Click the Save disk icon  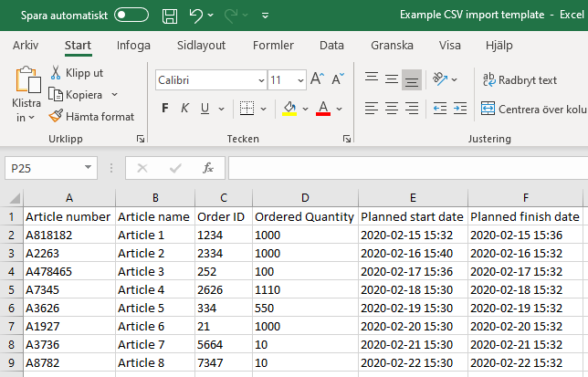tap(170, 16)
